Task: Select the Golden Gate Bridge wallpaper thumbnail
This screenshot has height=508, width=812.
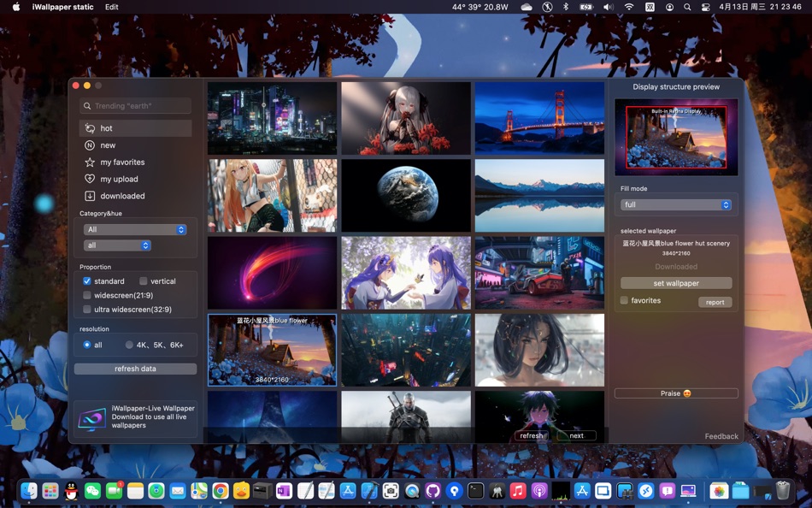Action: [539, 118]
